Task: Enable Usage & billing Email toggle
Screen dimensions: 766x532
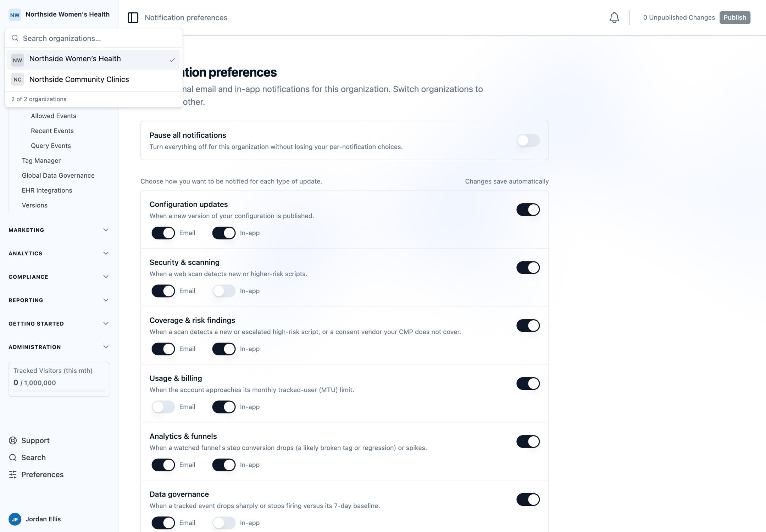Action: 163,407
